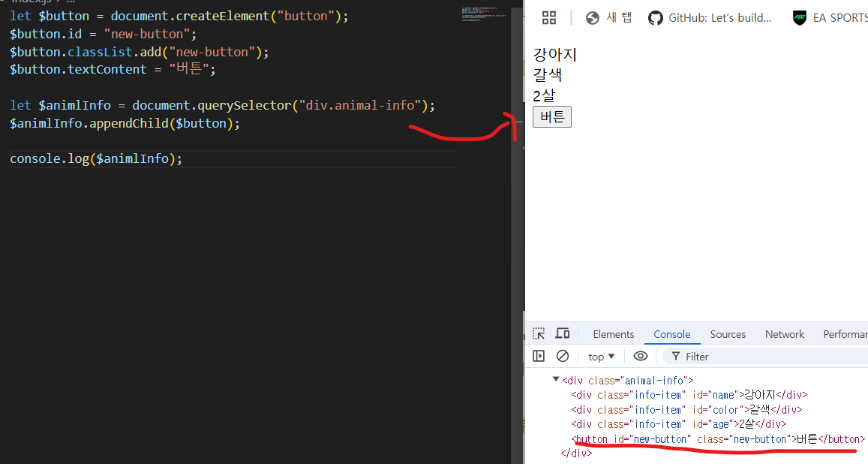Click the filter funnel icon
Image resolution: width=868 pixels, height=464 pixels.
pyautogui.click(x=675, y=357)
